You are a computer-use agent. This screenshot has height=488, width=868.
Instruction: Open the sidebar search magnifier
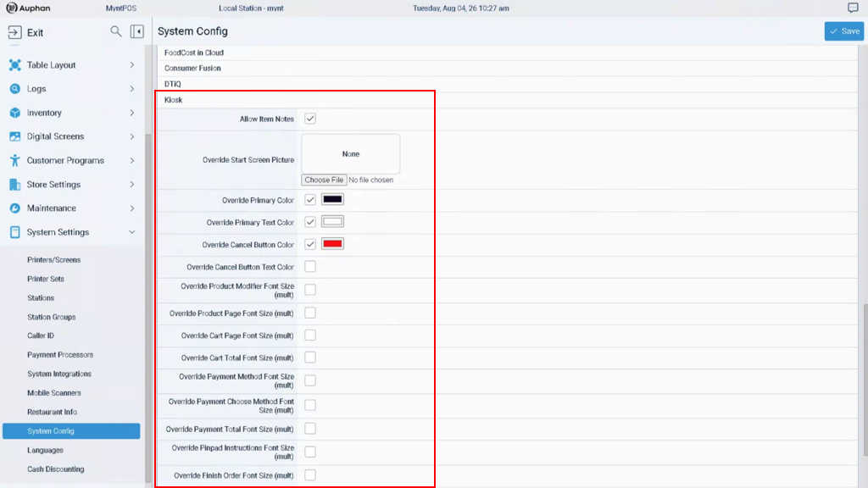tap(115, 31)
